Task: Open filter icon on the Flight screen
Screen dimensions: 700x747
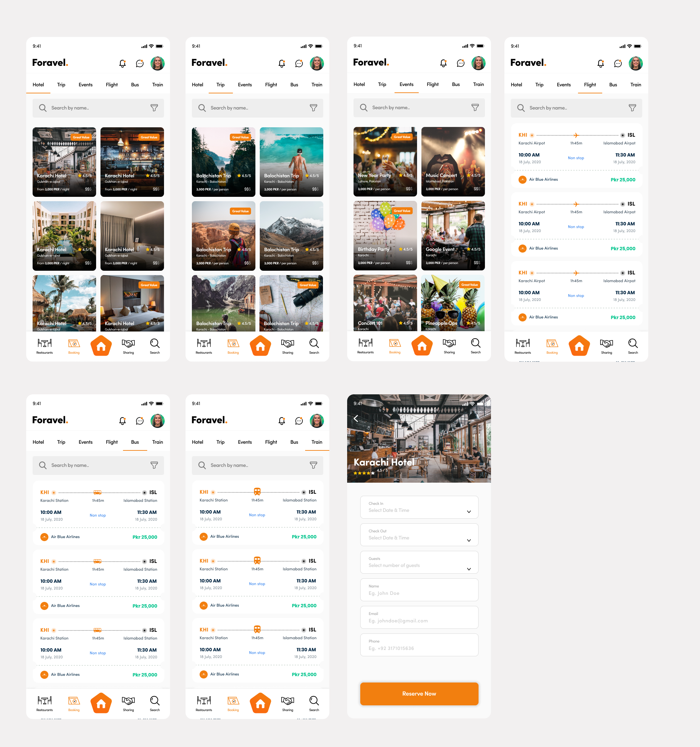Action: coord(632,108)
